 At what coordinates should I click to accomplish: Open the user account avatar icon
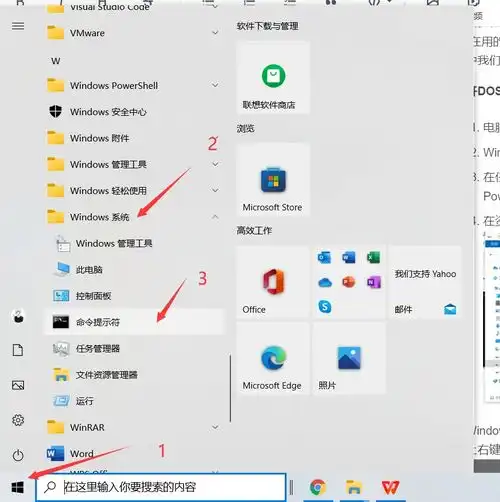(18, 316)
